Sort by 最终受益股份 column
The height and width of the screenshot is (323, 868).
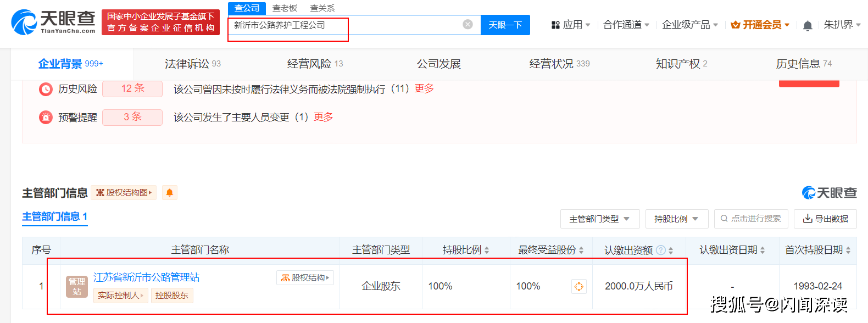[550, 250]
